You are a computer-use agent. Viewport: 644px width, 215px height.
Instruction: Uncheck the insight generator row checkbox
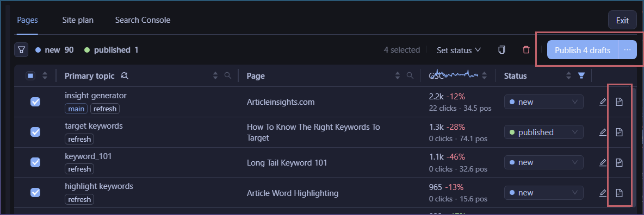(x=35, y=102)
